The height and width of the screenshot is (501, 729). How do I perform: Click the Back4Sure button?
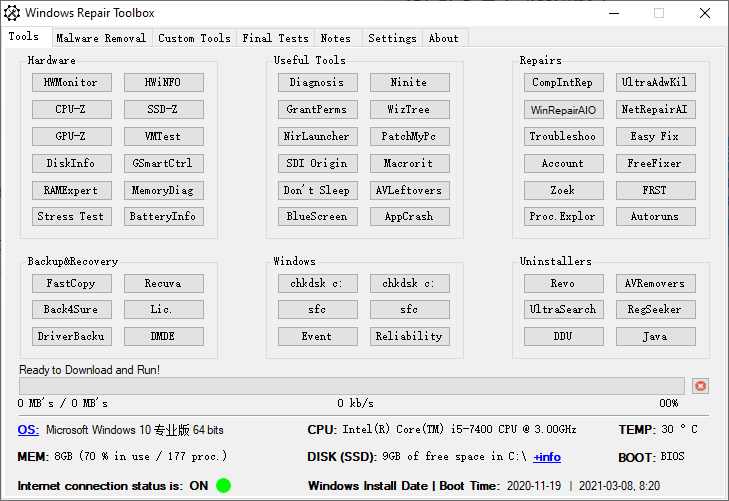[x=72, y=309]
